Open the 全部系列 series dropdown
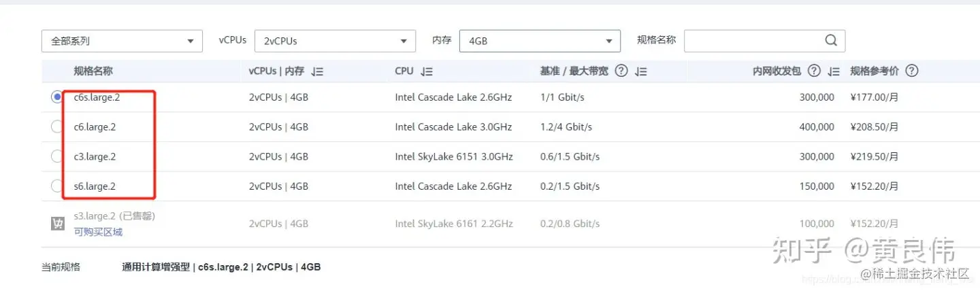Viewport: 980px width, 291px height. [x=122, y=41]
